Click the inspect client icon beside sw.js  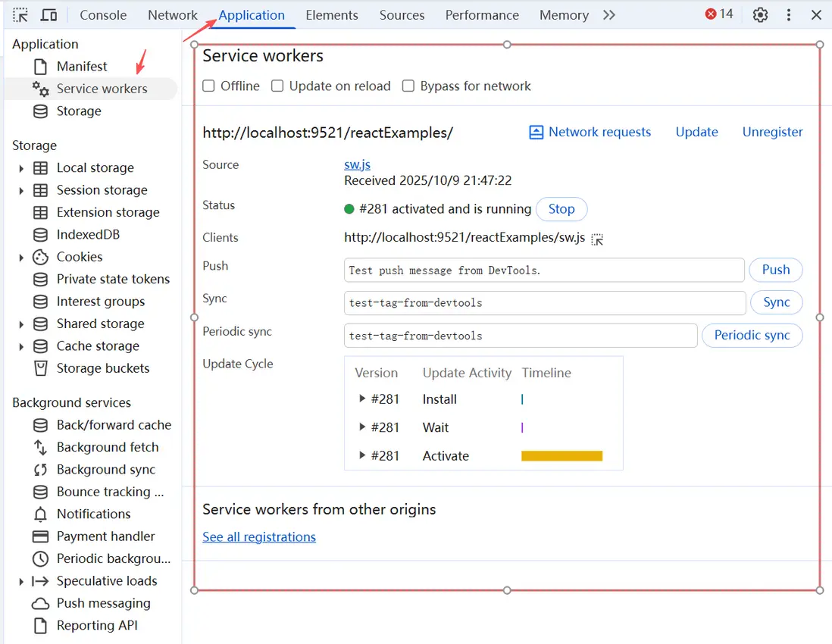point(597,239)
